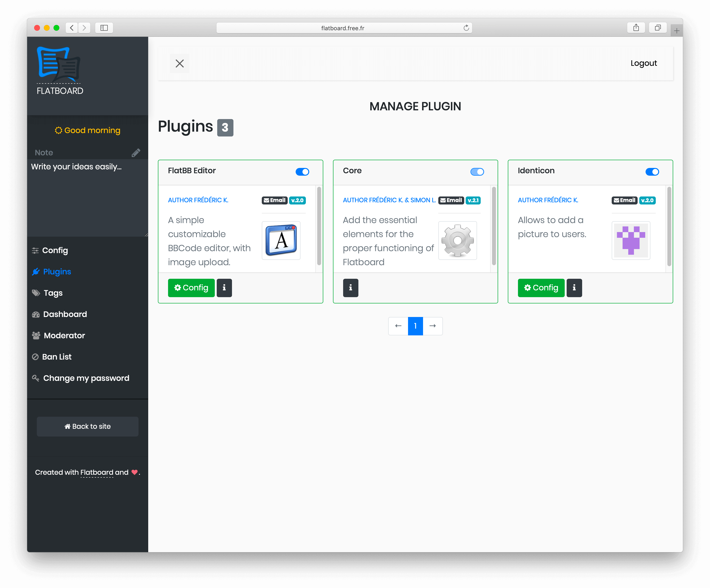
Task: Go to previous page arrow in pagination
Action: [x=398, y=326]
